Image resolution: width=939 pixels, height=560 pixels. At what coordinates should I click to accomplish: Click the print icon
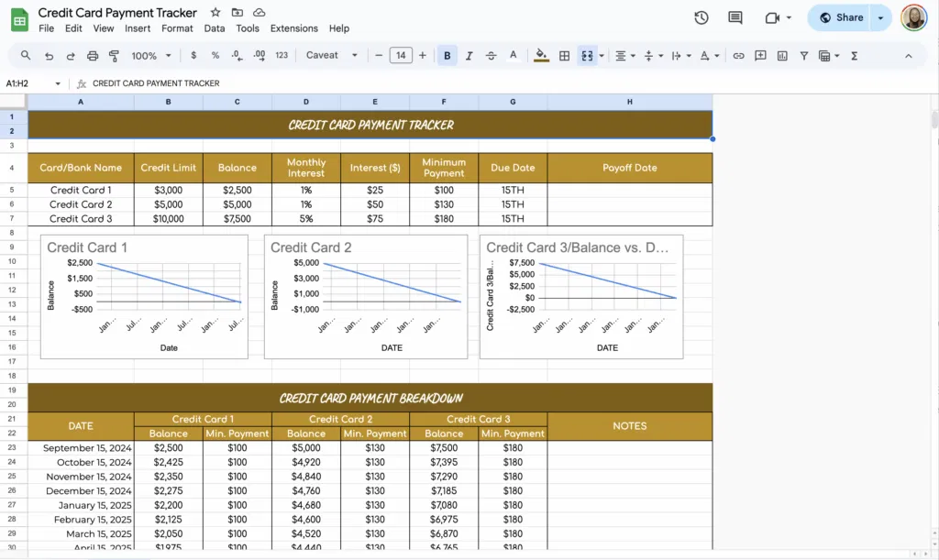(92, 55)
